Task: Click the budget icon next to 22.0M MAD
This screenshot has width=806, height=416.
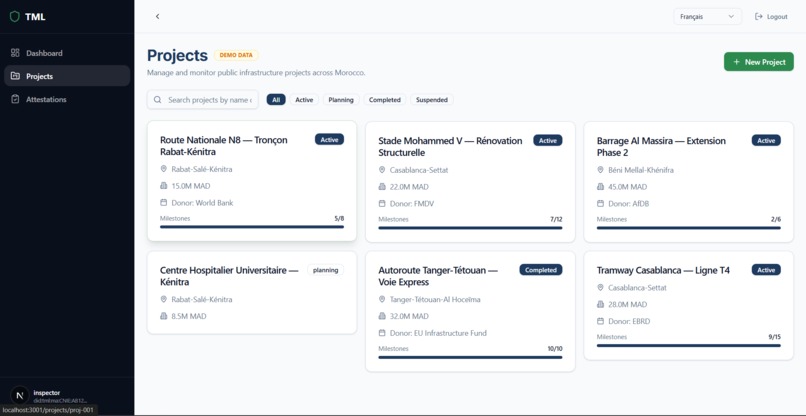Action: coord(382,187)
